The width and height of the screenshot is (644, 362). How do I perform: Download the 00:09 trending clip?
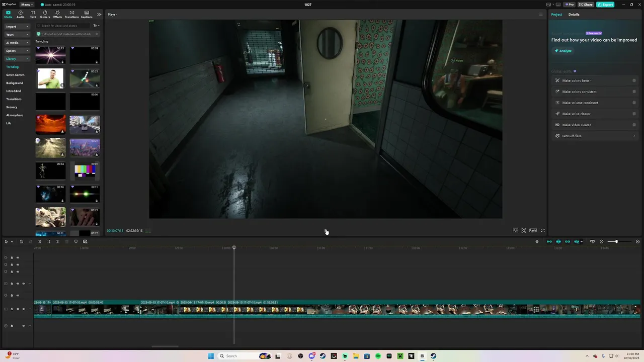coord(97,62)
